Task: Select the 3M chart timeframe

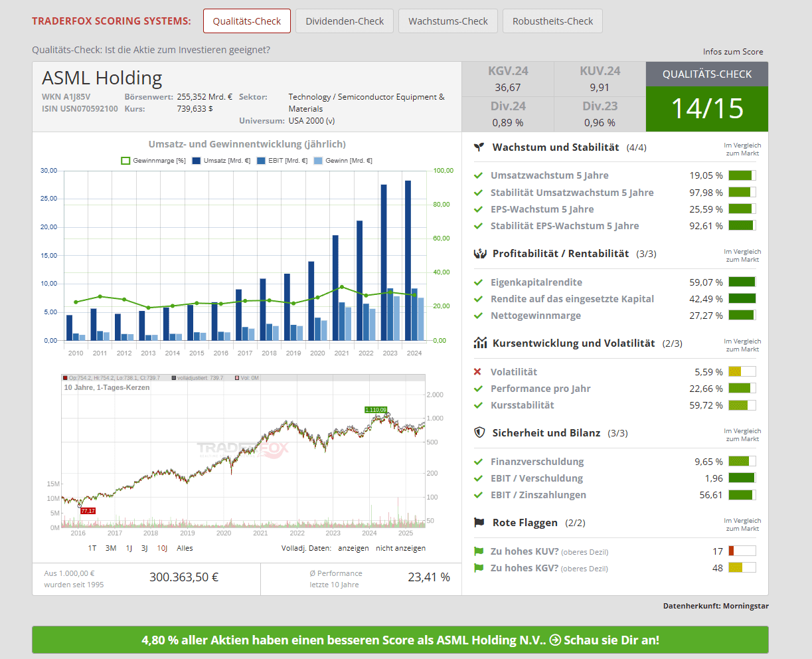Action: (x=111, y=549)
